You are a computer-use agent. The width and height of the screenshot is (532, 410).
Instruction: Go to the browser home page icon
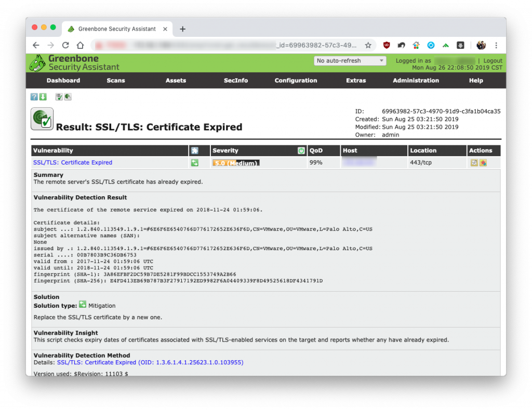click(81, 45)
